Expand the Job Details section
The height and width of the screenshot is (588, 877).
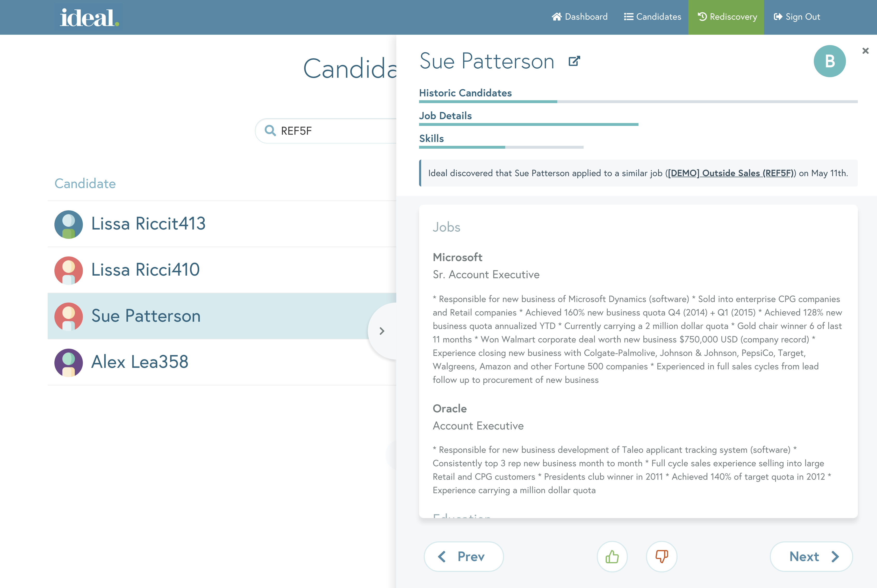click(445, 116)
